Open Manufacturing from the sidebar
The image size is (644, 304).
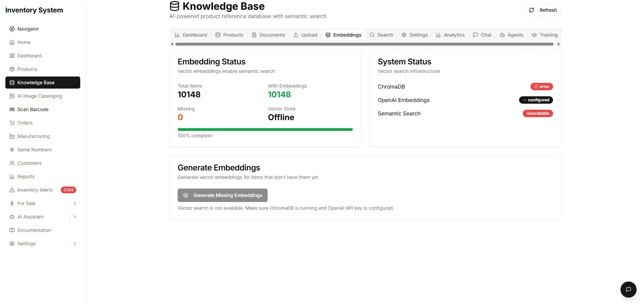point(43,136)
